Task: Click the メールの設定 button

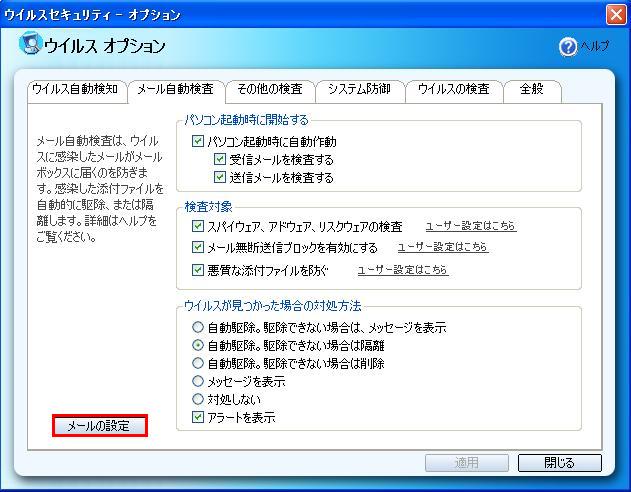Action: [x=100, y=425]
